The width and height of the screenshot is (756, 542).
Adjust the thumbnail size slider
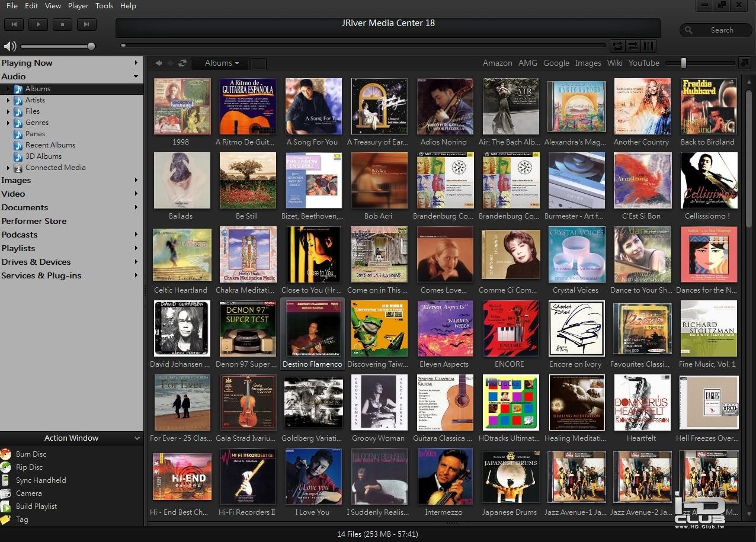[x=683, y=63]
